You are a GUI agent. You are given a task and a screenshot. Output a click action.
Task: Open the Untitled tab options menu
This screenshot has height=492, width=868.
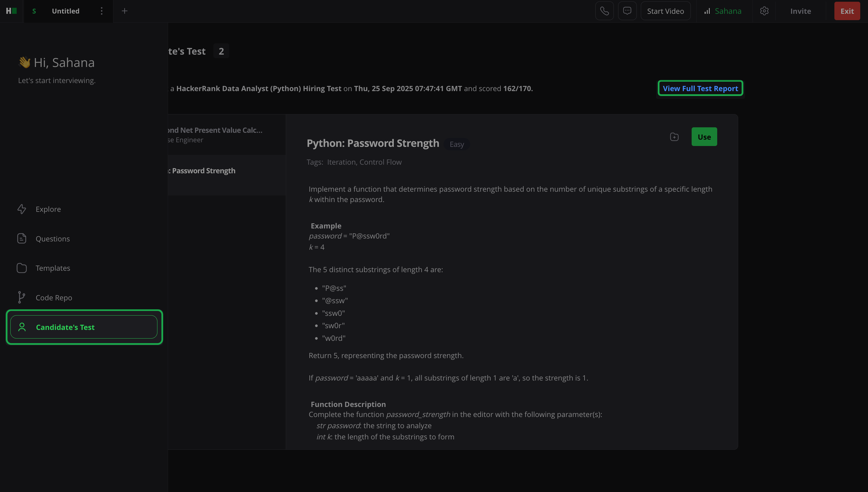coord(101,11)
